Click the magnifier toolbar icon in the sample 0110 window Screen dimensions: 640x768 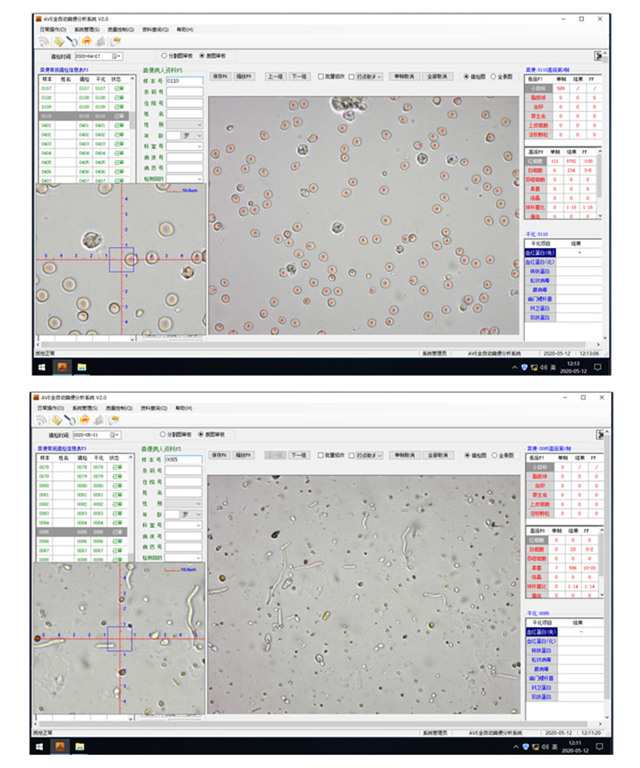pyautogui.click(x=72, y=42)
